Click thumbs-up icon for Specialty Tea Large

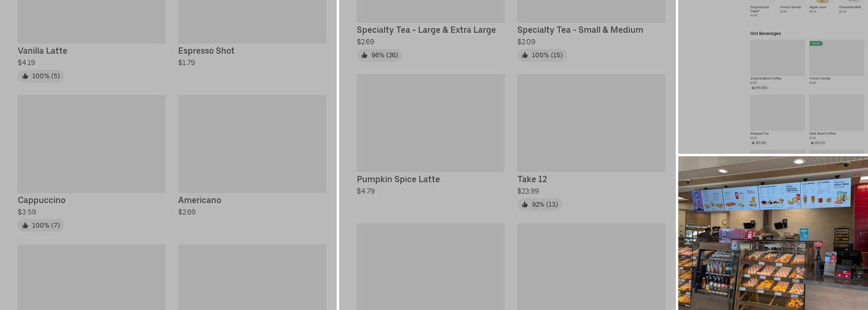(365, 55)
